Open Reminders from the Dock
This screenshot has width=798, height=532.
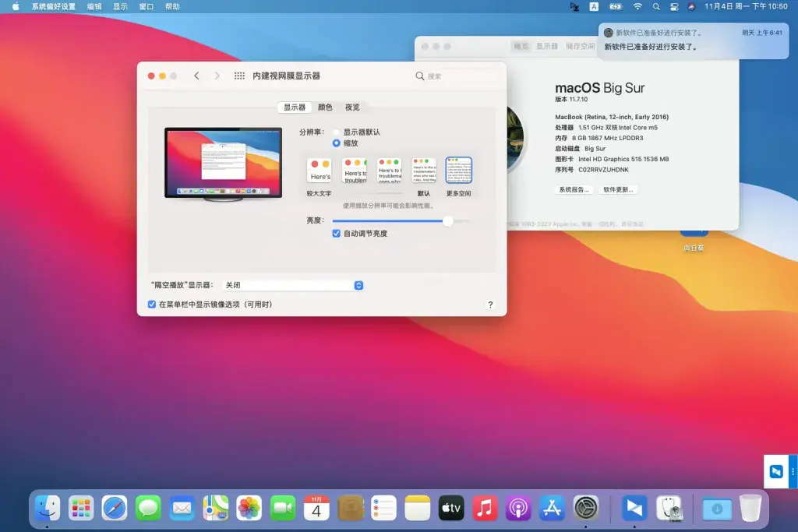(x=383, y=508)
